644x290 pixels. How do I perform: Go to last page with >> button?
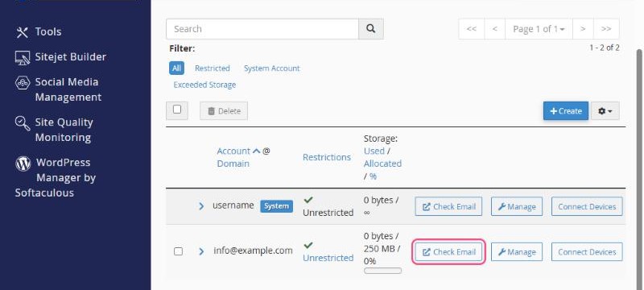tap(606, 29)
